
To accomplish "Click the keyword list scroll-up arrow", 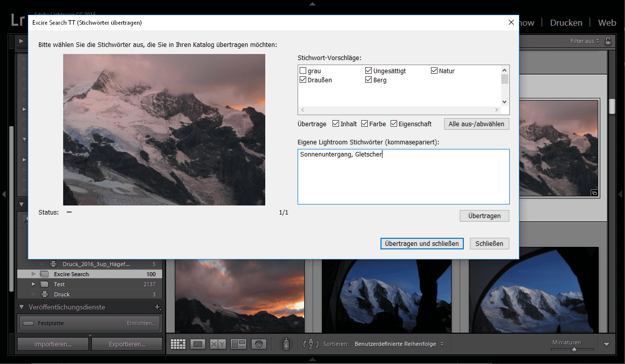I will pos(505,70).
